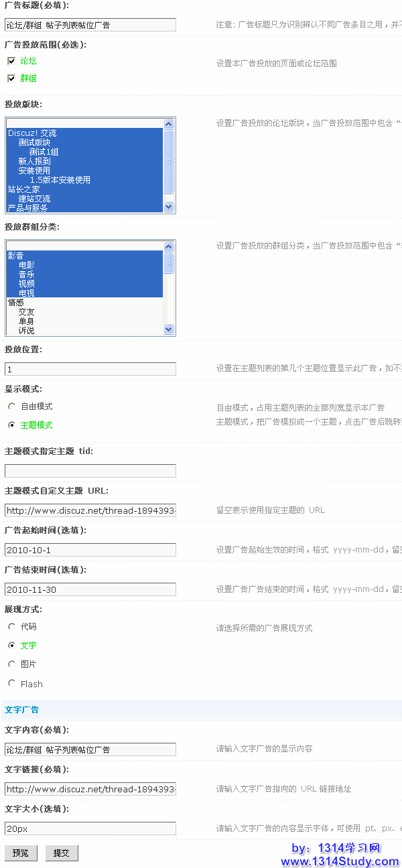Click the empty 主题模式指定主题 tid field
402x868 pixels.
(x=90, y=471)
